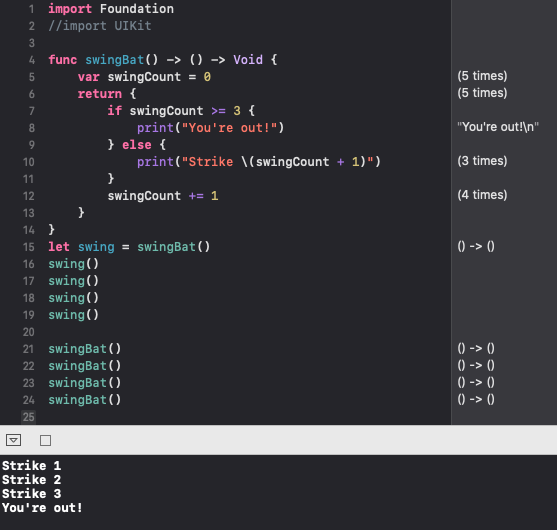Viewport: 557px width, 530px height.
Task: Click the swingBat() call on line 23
Action: (x=85, y=383)
